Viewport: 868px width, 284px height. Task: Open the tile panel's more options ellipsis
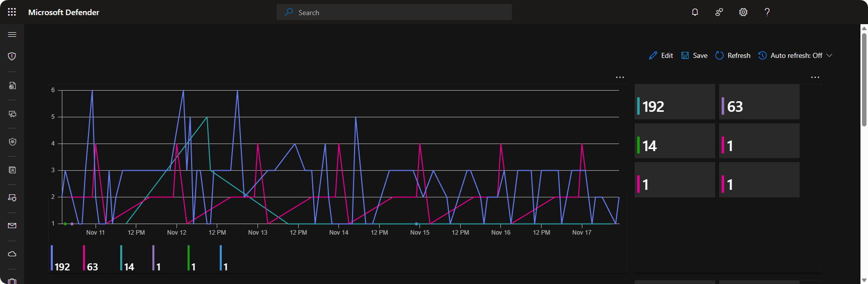pyautogui.click(x=815, y=78)
